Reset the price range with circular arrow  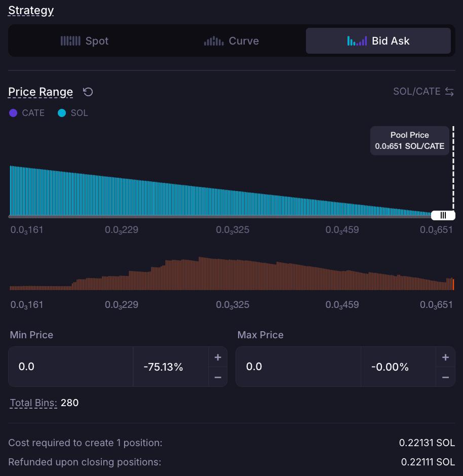(x=88, y=92)
